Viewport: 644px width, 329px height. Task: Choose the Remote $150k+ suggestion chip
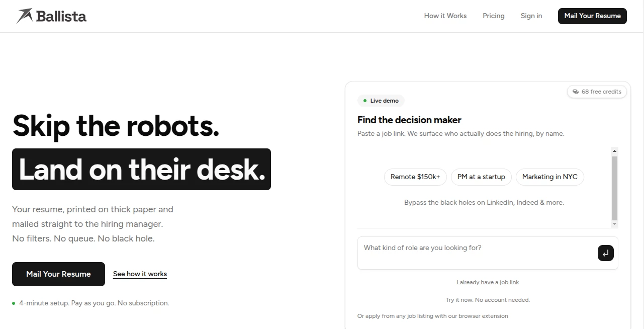point(415,177)
